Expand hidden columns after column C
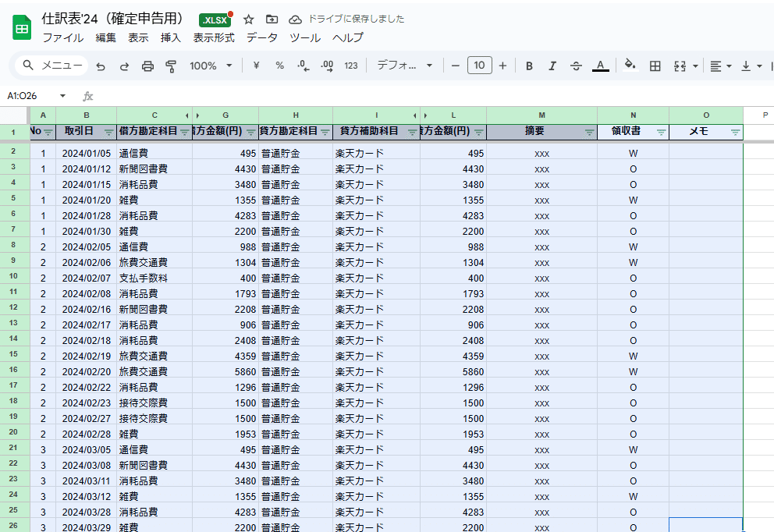The image size is (774, 532). pos(187,115)
